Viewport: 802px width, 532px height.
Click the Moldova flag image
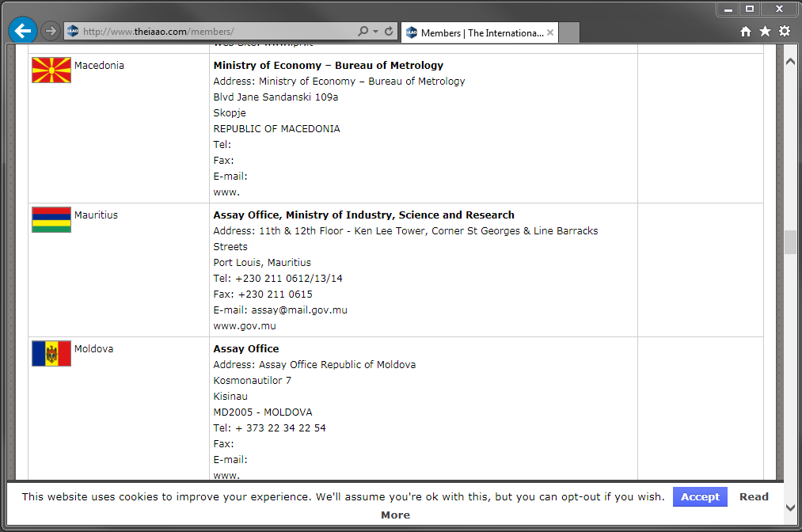51,353
